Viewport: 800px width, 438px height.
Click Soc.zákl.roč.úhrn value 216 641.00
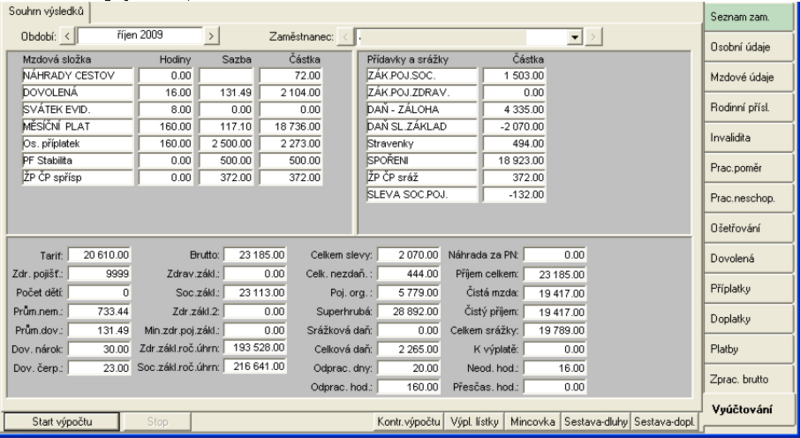coord(255,367)
